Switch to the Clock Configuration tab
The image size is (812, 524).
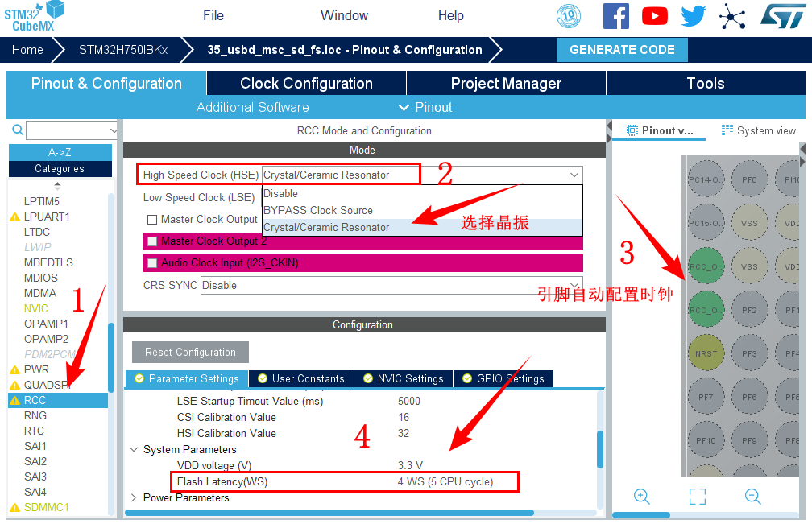[x=306, y=84]
